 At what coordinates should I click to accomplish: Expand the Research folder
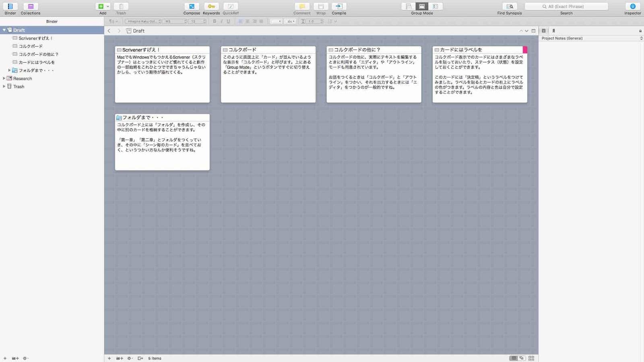(x=3, y=78)
